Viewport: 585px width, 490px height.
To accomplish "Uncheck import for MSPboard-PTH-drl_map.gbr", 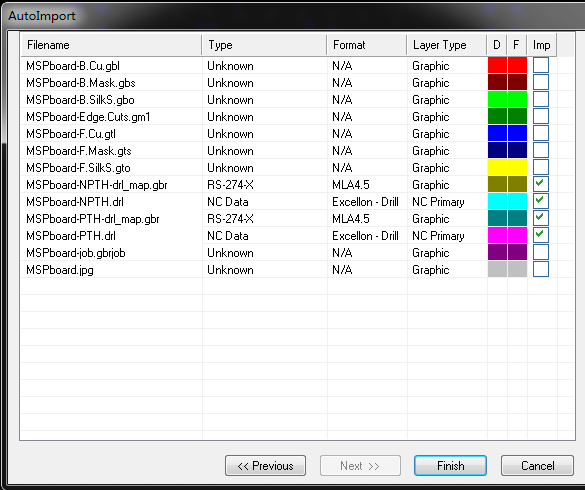I will (x=541, y=218).
